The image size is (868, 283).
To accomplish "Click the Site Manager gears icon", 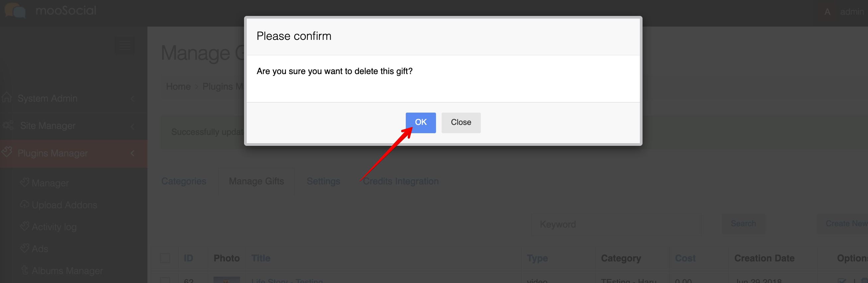I will 8,125.
